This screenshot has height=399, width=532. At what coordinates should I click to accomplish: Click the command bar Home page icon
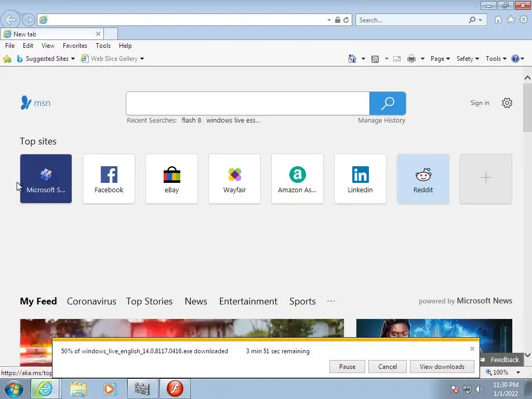(352, 59)
